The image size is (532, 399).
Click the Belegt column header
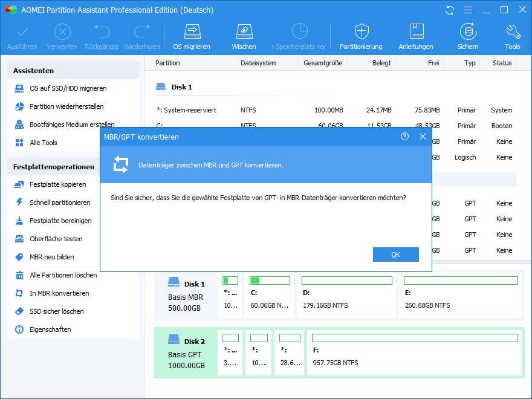point(381,63)
